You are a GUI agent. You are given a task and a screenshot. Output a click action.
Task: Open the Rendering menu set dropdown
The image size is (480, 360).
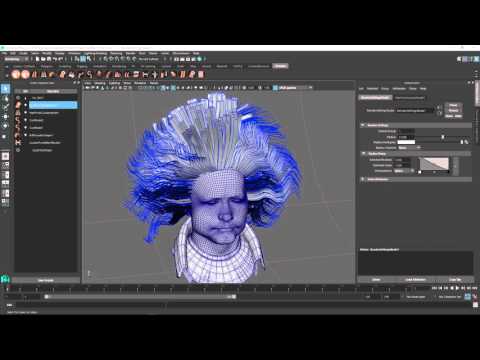click(x=16, y=59)
